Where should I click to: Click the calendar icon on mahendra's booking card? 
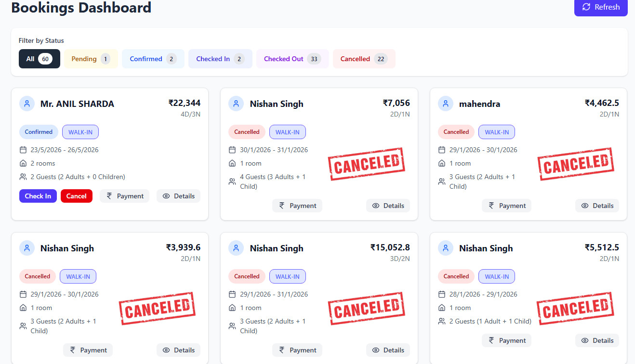(441, 150)
